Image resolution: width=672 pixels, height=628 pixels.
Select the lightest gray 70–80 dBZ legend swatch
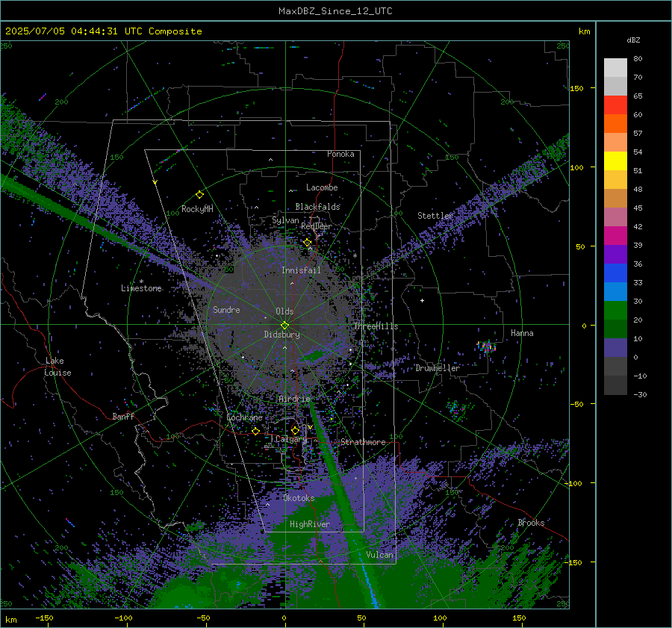pyautogui.click(x=615, y=68)
